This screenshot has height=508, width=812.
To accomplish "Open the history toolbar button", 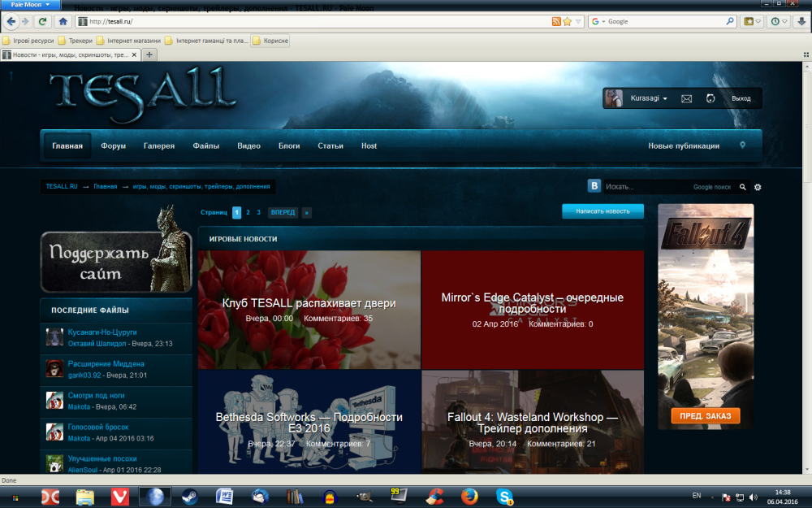I will point(779,21).
